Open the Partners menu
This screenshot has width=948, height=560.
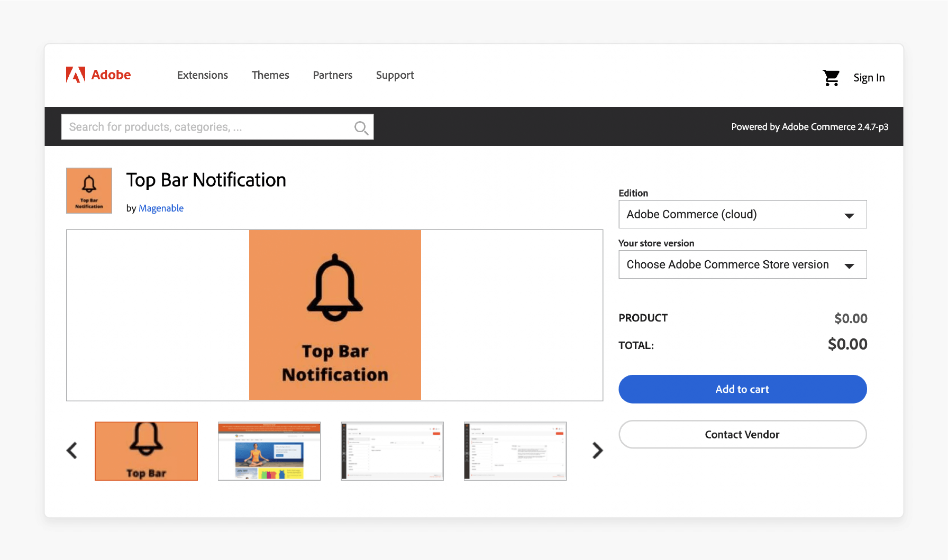pyautogui.click(x=333, y=75)
